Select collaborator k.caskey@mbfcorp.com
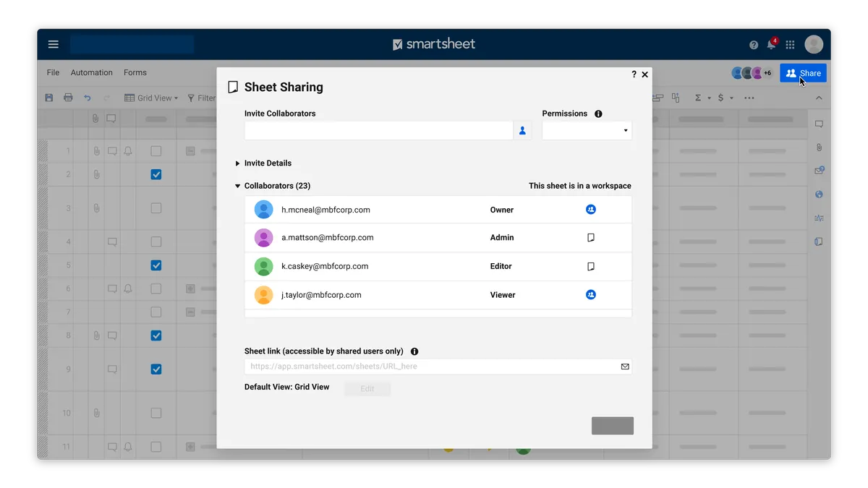The image size is (868, 488). coord(438,267)
